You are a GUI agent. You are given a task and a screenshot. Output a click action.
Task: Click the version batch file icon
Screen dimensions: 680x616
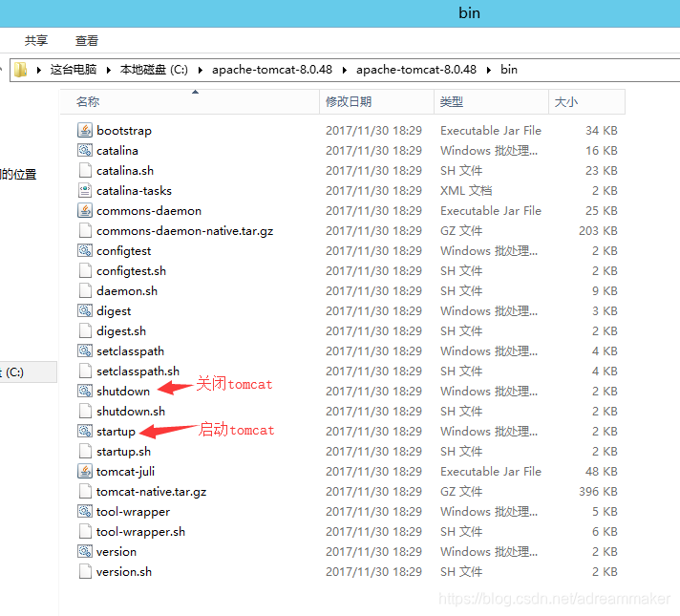click(85, 551)
